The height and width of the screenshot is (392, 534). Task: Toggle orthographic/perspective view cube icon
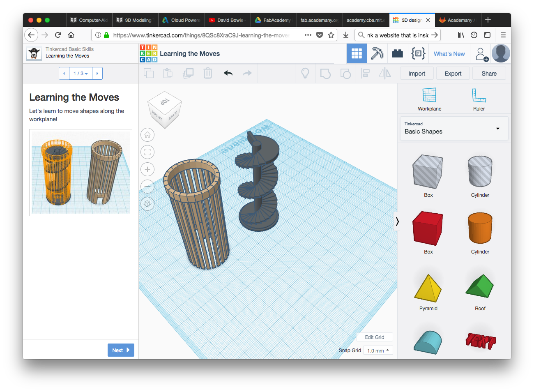147,204
